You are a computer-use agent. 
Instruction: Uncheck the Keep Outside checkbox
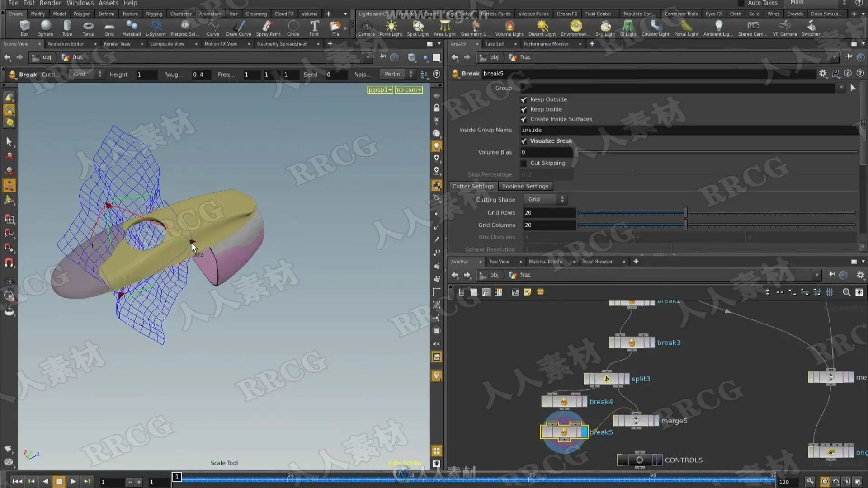[x=524, y=99]
